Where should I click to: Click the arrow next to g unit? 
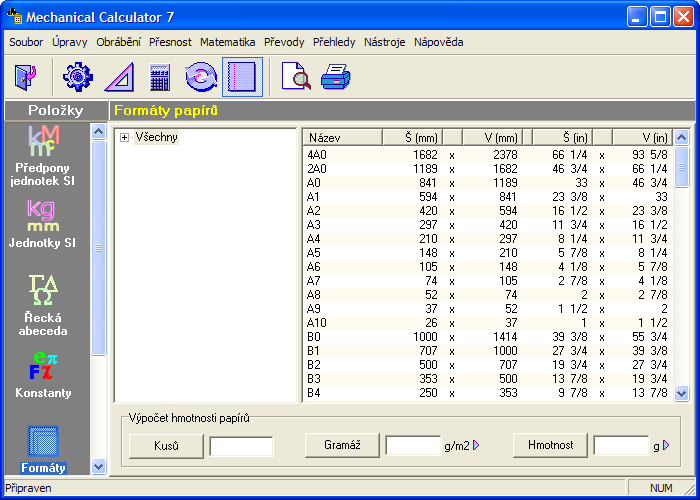pyautogui.click(x=666, y=445)
